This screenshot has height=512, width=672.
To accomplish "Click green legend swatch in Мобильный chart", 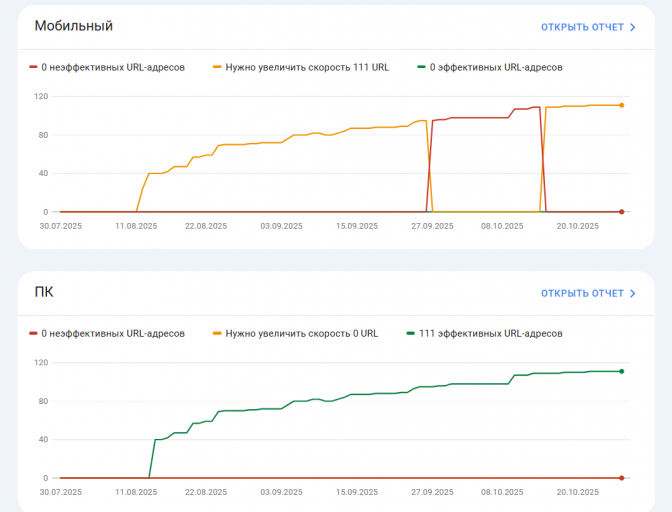I will pos(422,68).
